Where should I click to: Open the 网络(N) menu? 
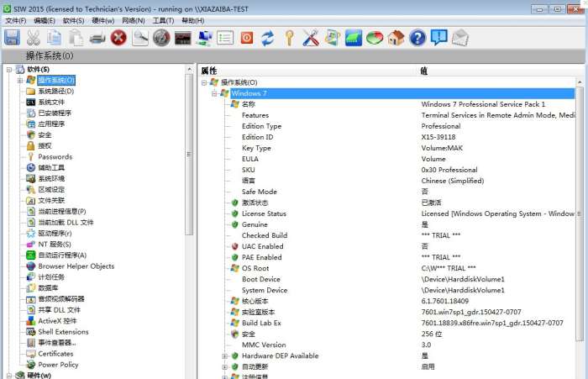point(133,21)
